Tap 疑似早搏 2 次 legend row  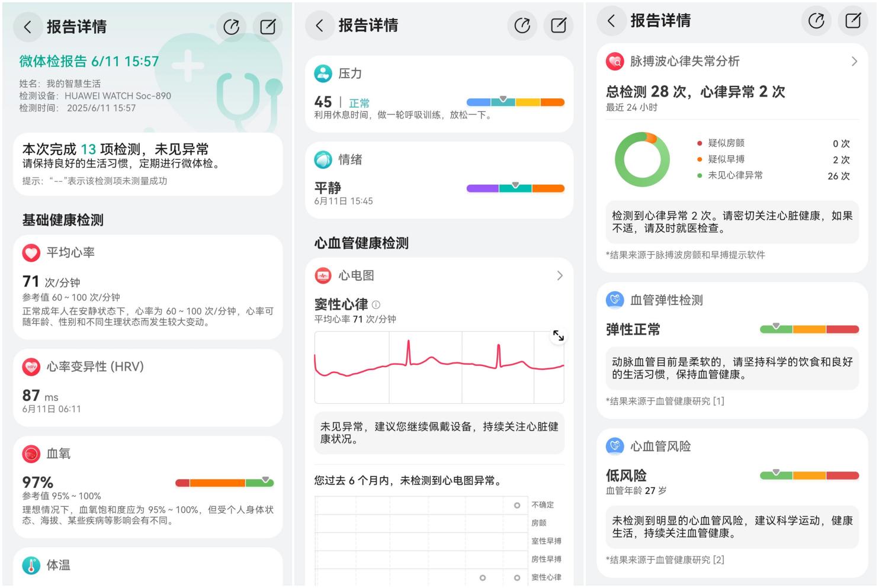(x=774, y=159)
